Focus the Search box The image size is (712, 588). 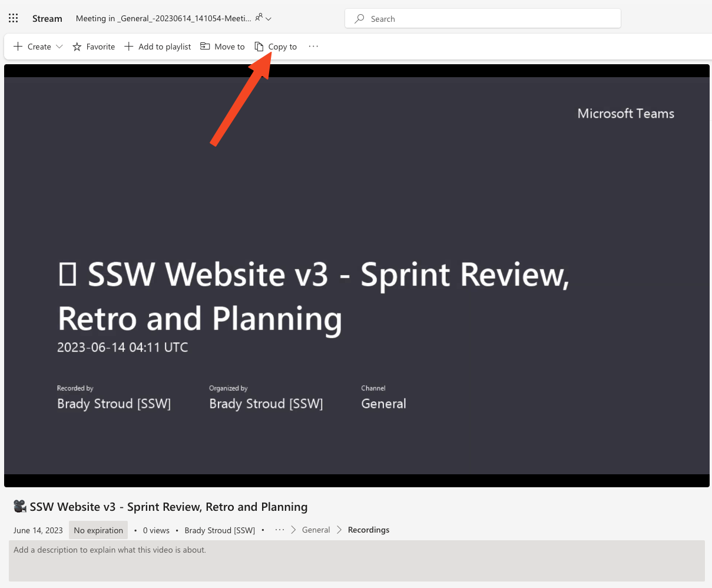click(x=483, y=19)
